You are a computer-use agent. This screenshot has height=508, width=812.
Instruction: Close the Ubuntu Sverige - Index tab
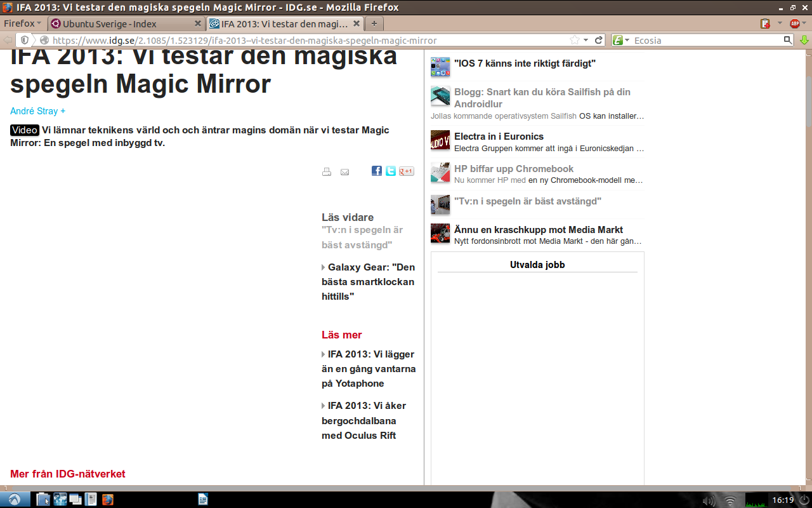coord(197,23)
